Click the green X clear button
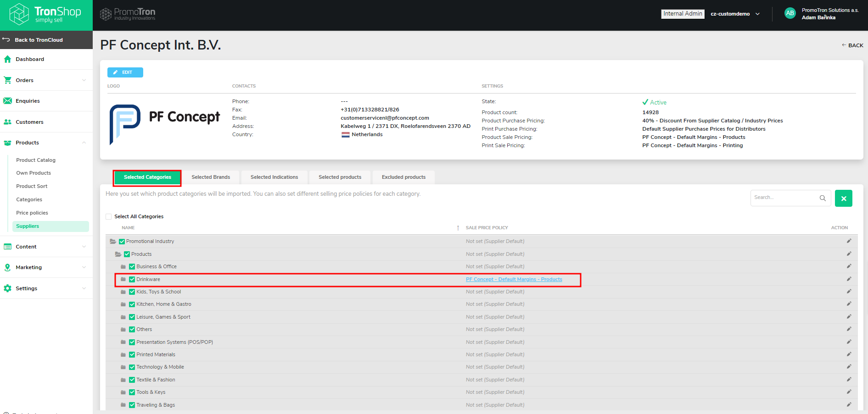 tap(844, 199)
